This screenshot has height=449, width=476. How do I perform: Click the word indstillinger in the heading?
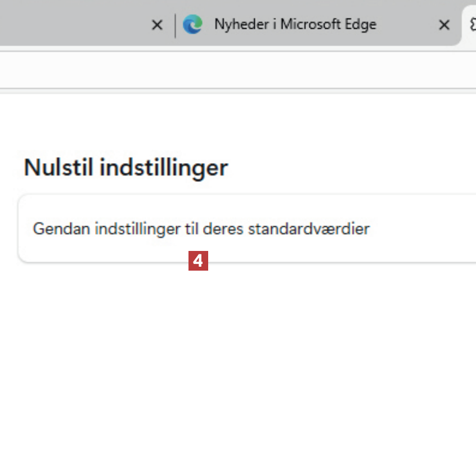(164, 168)
